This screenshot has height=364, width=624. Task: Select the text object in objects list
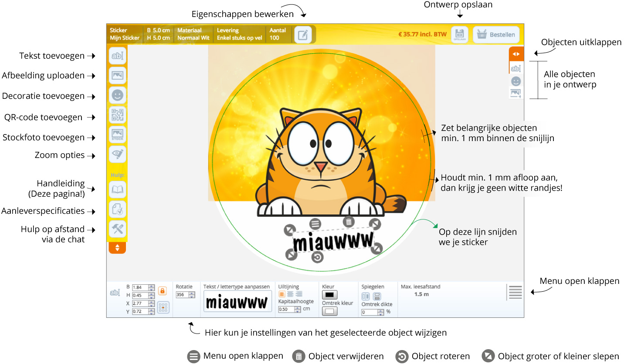[x=516, y=68]
